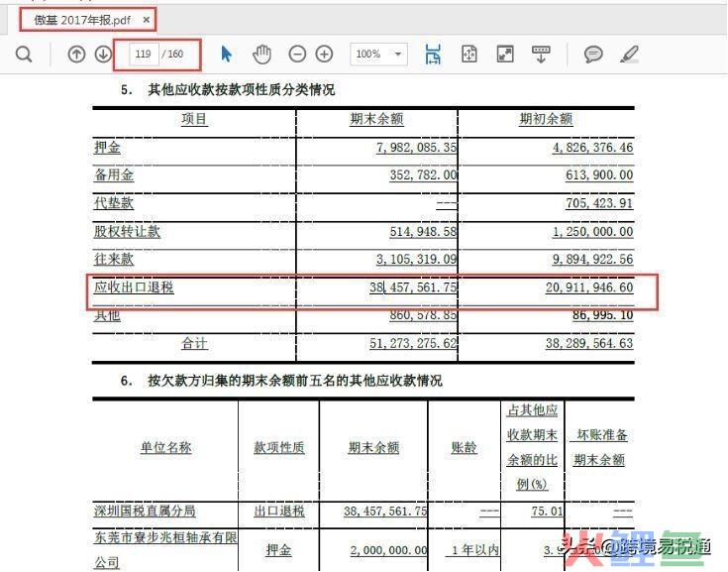Screen dimensions: 728x572
Task: Click the 1年以内 aging cell
Action: coord(471,550)
